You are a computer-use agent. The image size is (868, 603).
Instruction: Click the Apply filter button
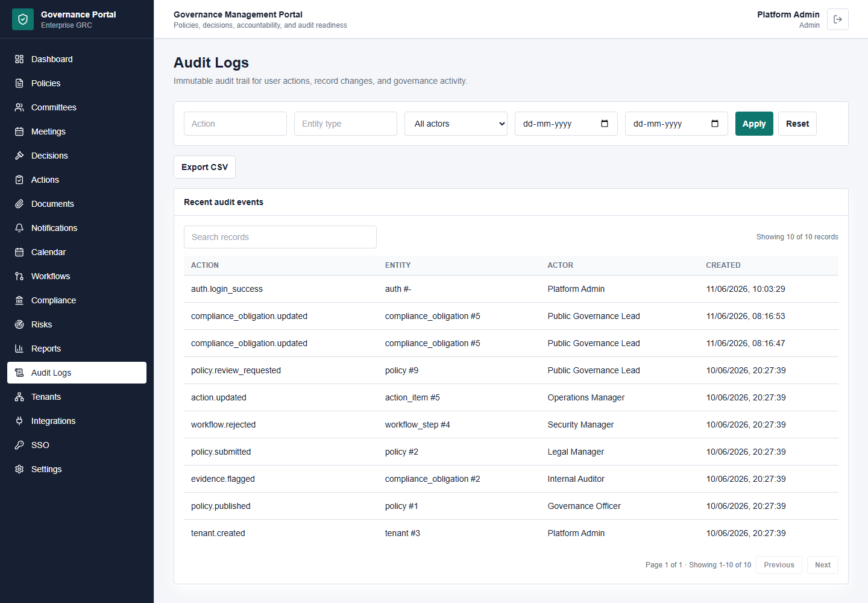[754, 124]
